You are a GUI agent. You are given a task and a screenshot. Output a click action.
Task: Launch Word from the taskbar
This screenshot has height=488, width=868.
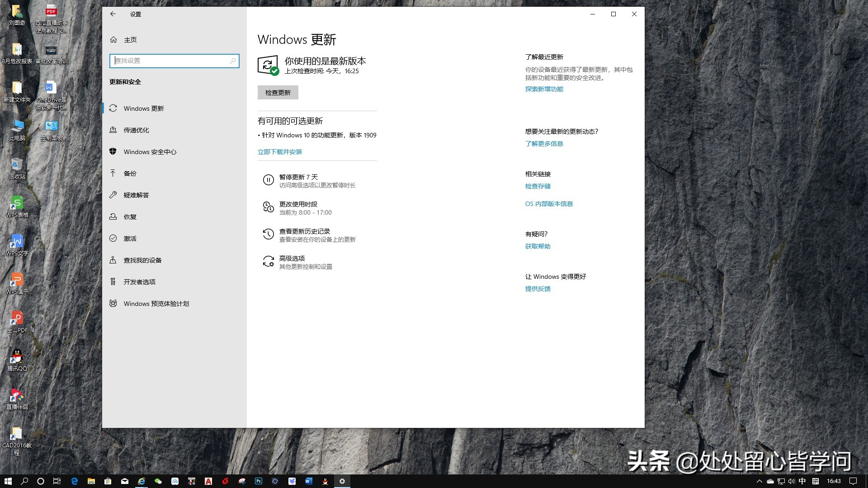pos(309,481)
